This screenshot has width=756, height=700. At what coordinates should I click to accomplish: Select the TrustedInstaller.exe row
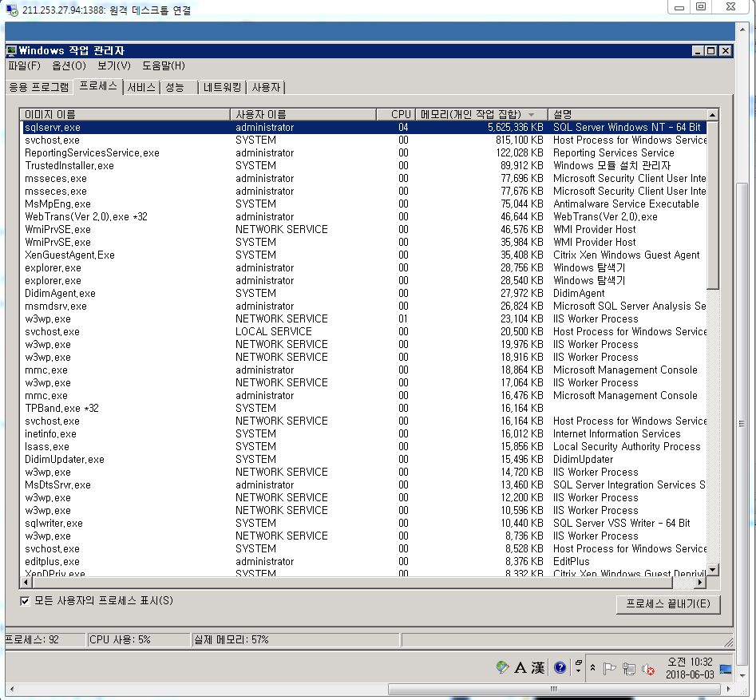365,166
